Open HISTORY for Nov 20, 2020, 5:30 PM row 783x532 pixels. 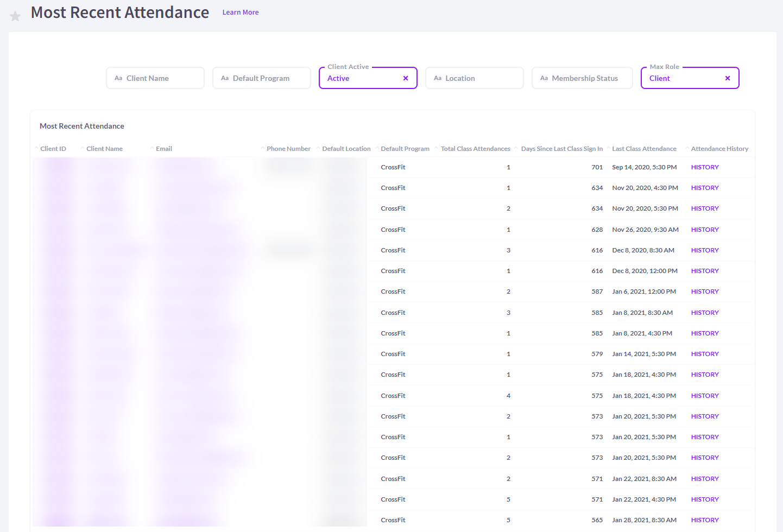[705, 208]
